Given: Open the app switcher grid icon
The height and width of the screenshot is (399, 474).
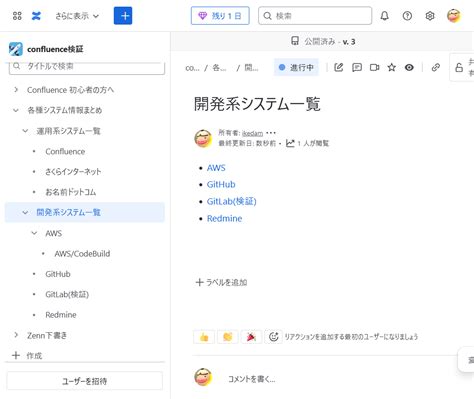Looking at the screenshot, I should point(17,16).
